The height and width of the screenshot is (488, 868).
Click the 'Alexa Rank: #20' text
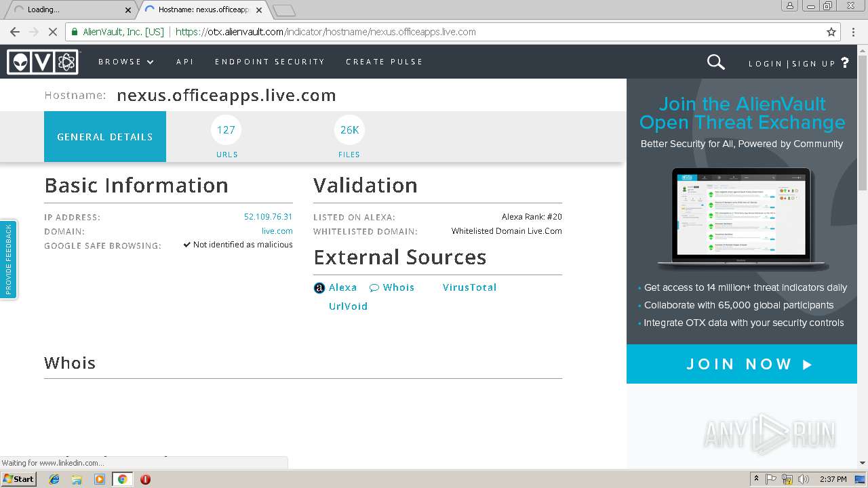532,217
